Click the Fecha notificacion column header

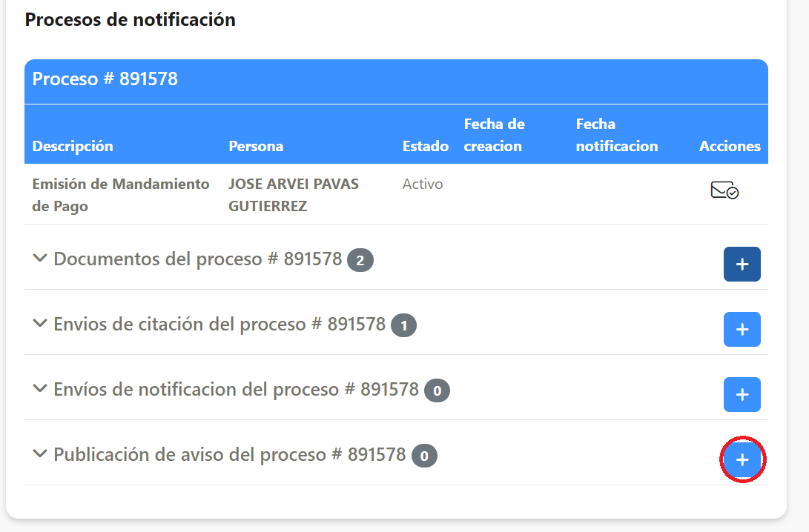(x=616, y=135)
